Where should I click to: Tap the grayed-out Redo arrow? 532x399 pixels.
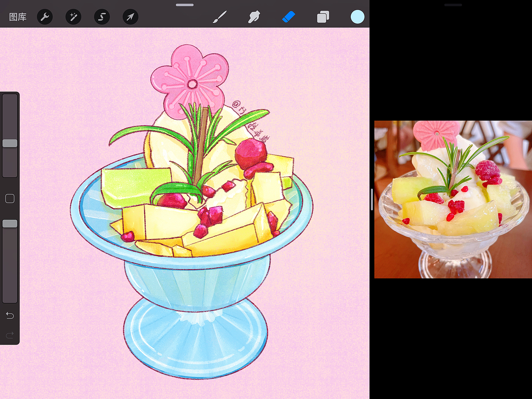[10, 335]
